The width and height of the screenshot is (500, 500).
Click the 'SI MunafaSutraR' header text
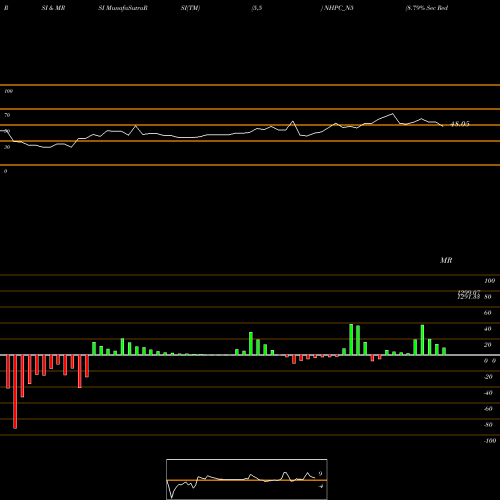[123, 8]
